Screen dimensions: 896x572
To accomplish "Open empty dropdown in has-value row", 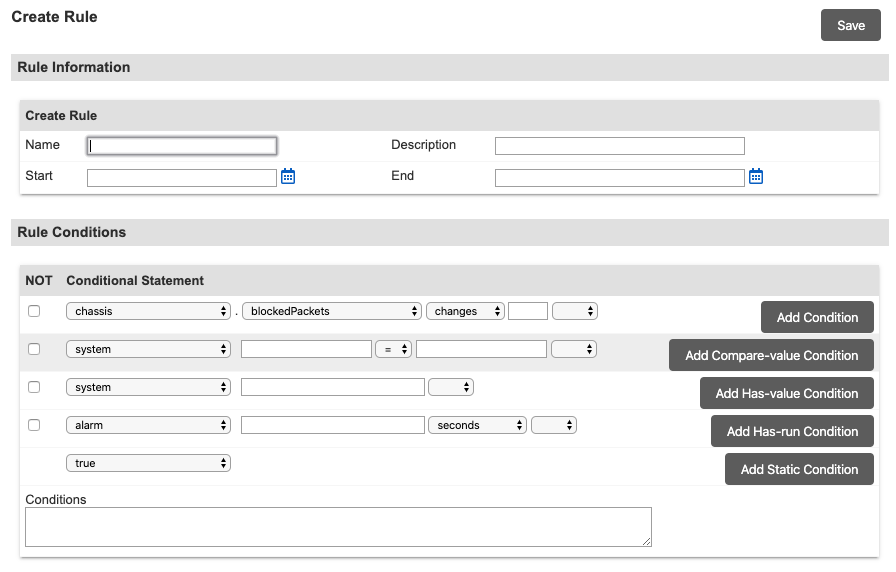I will click(451, 387).
